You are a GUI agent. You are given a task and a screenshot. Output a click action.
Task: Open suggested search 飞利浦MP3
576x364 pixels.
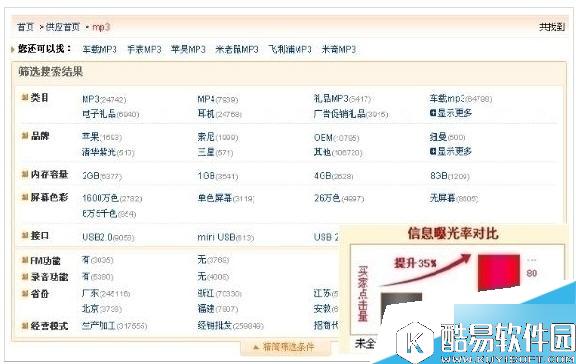pyautogui.click(x=290, y=49)
